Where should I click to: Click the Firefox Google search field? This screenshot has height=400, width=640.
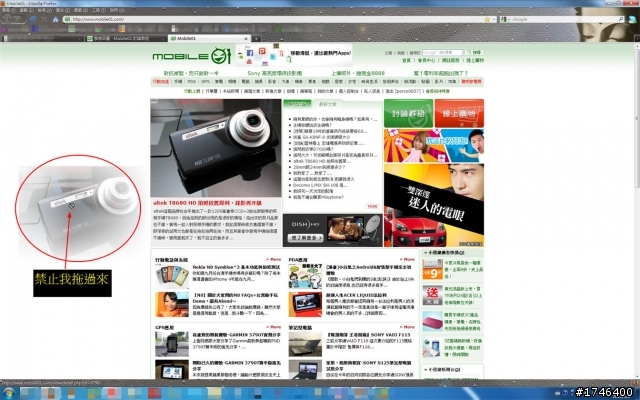564,19
